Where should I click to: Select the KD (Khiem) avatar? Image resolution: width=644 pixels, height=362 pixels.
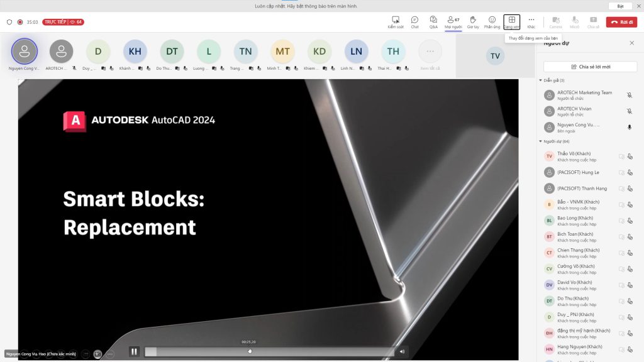(319, 52)
